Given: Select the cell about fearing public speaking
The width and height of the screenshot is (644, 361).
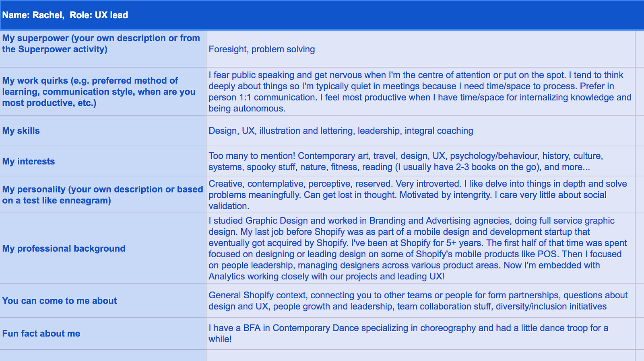Looking at the screenshot, I should point(421,91).
